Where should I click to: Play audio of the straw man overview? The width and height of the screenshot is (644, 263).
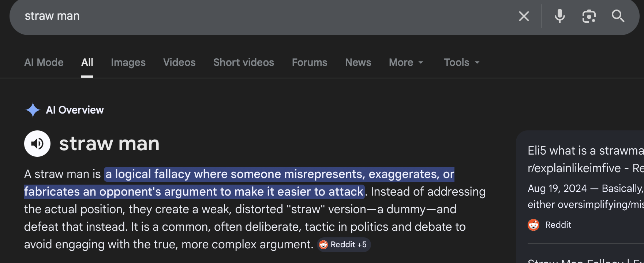pyautogui.click(x=37, y=143)
